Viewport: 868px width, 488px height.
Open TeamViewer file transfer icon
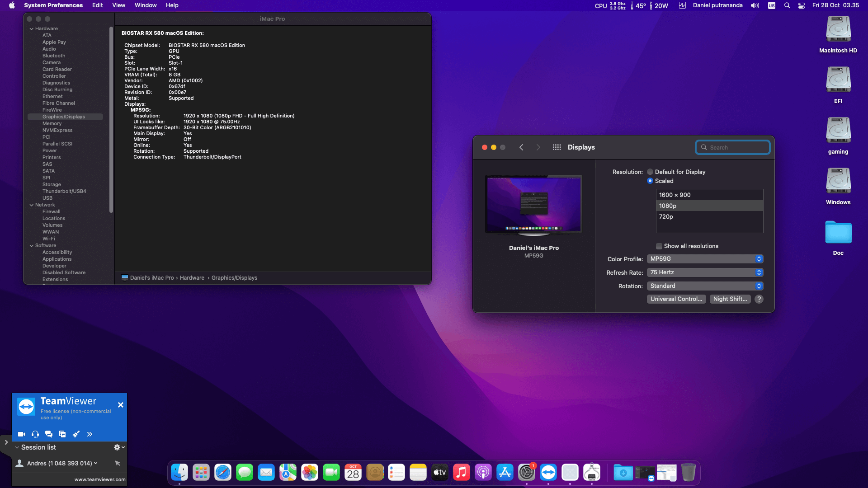(62, 434)
